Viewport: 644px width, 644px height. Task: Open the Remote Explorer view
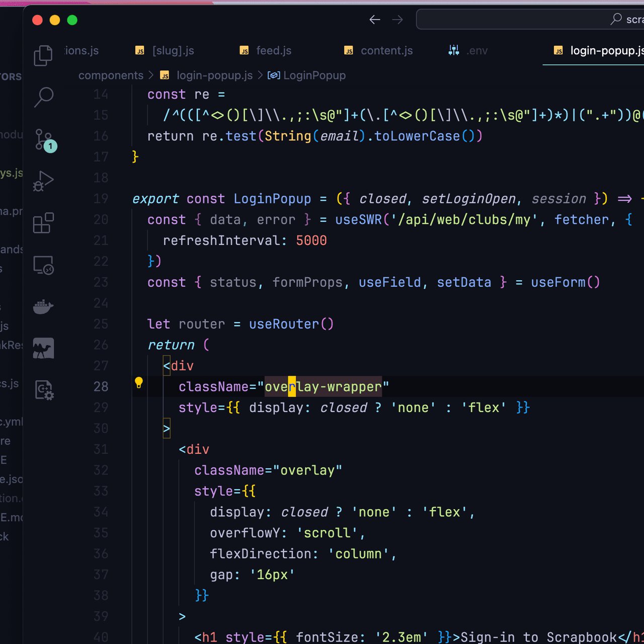point(43,265)
